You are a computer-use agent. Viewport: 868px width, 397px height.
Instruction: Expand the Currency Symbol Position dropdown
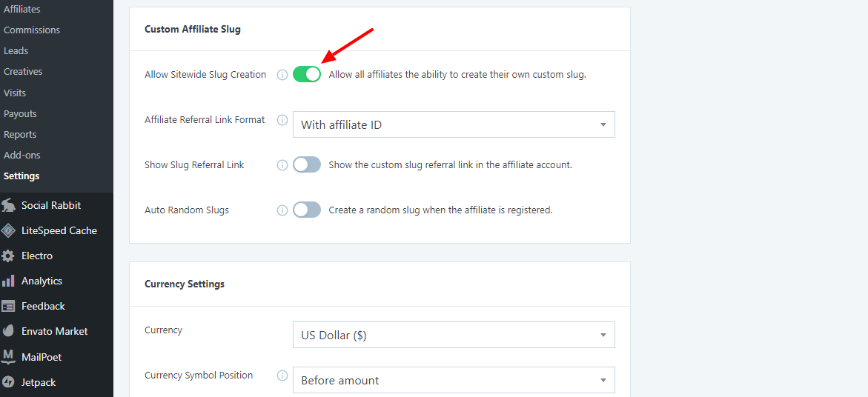tap(454, 380)
